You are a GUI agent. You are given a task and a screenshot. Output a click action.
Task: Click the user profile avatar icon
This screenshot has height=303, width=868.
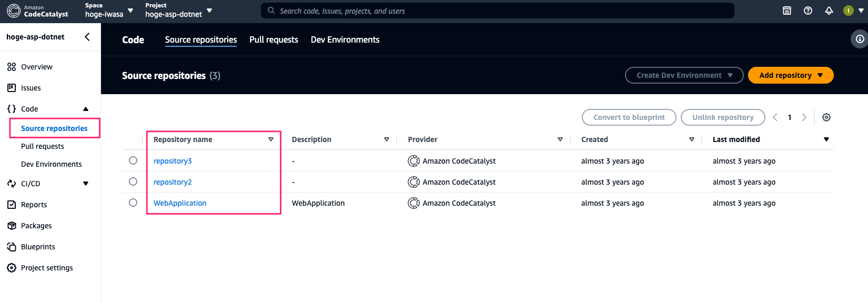point(848,11)
